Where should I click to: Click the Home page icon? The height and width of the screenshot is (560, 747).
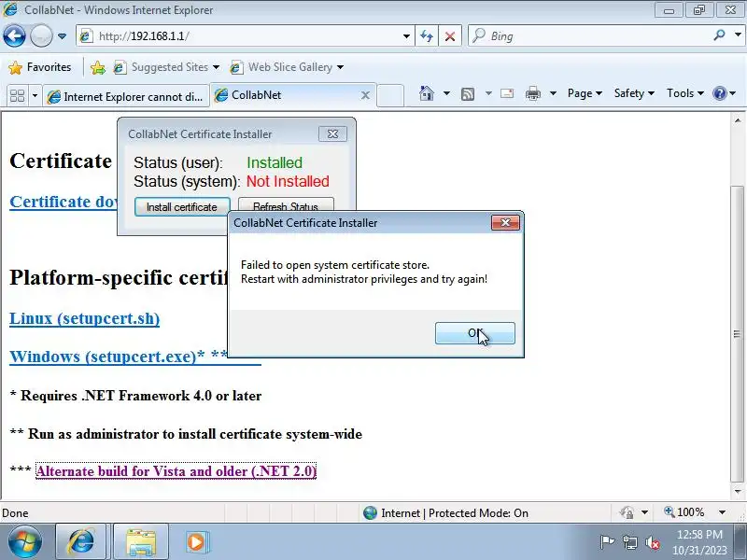click(427, 93)
